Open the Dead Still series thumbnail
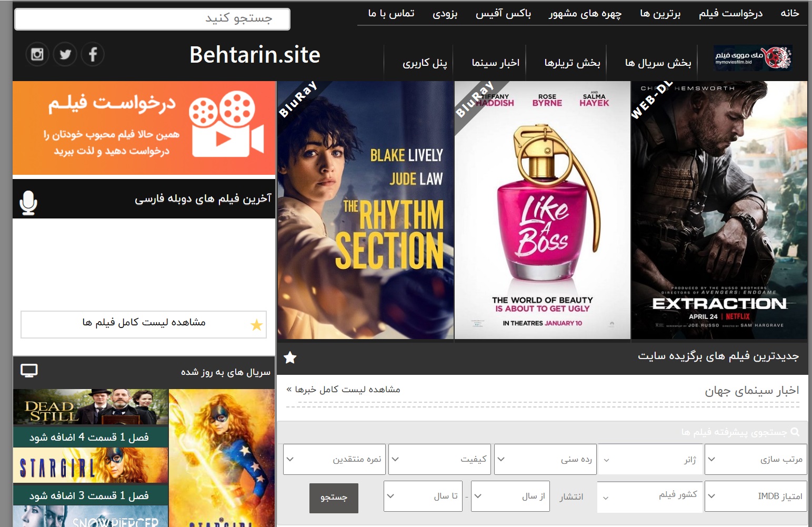The image size is (812, 527). coord(91,407)
